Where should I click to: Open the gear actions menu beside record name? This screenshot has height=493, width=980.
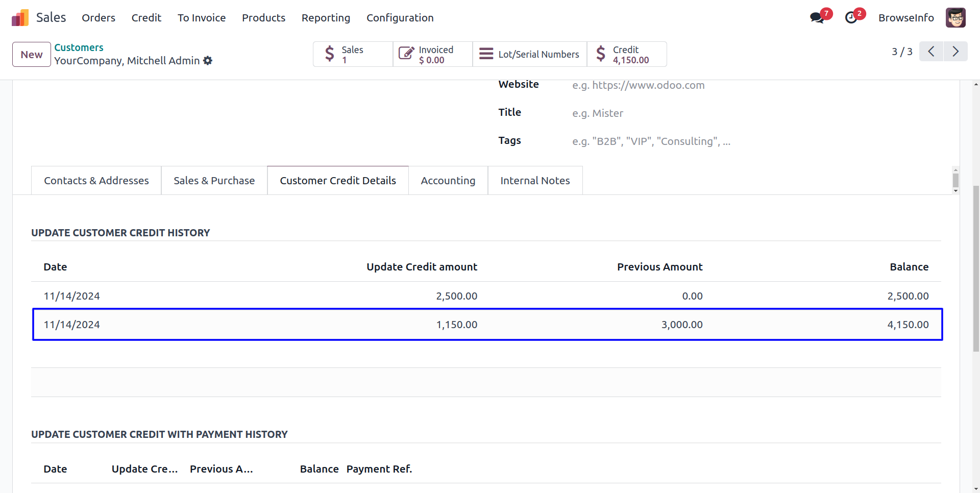click(x=208, y=61)
